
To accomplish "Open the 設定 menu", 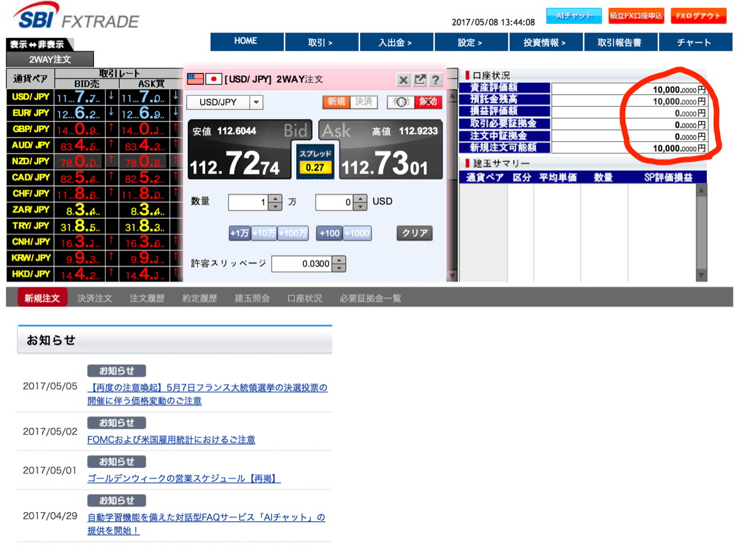I will (x=470, y=42).
